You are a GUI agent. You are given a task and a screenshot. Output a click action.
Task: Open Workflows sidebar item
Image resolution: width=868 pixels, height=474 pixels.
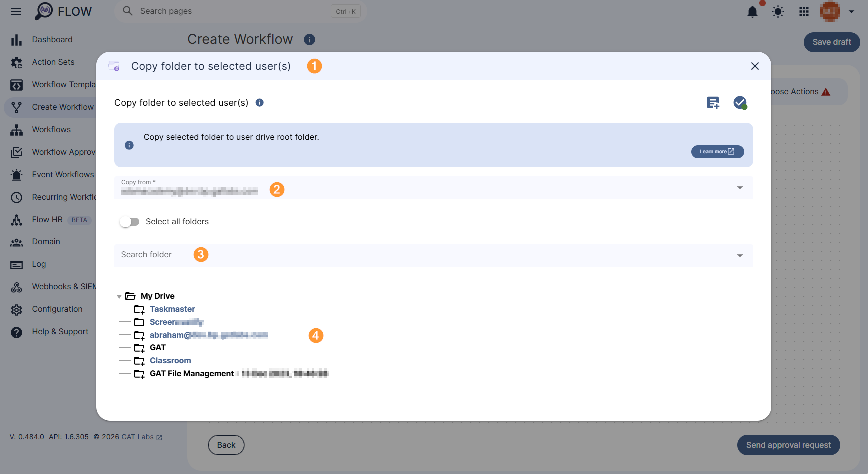pos(51,130)
